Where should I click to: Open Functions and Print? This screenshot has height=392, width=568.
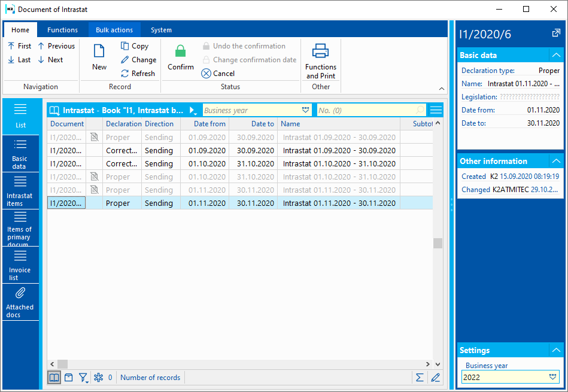(x=321, y=61)
